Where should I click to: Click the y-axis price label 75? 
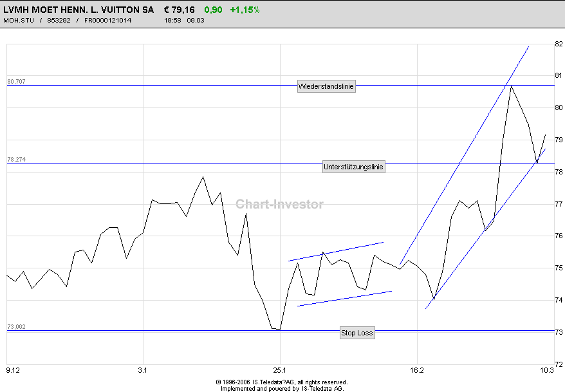(559, 268)
